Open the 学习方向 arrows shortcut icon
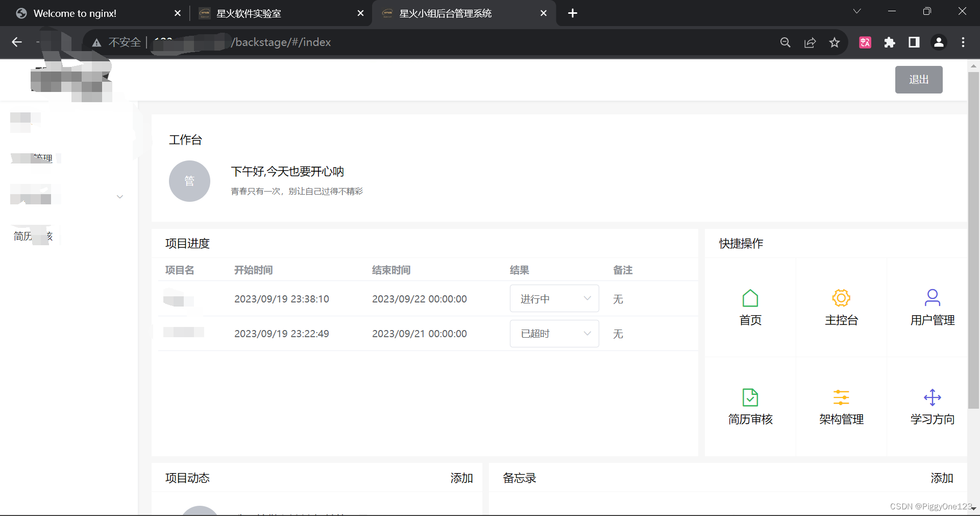This screenshot has width=980, height=516. click(932, 397)
